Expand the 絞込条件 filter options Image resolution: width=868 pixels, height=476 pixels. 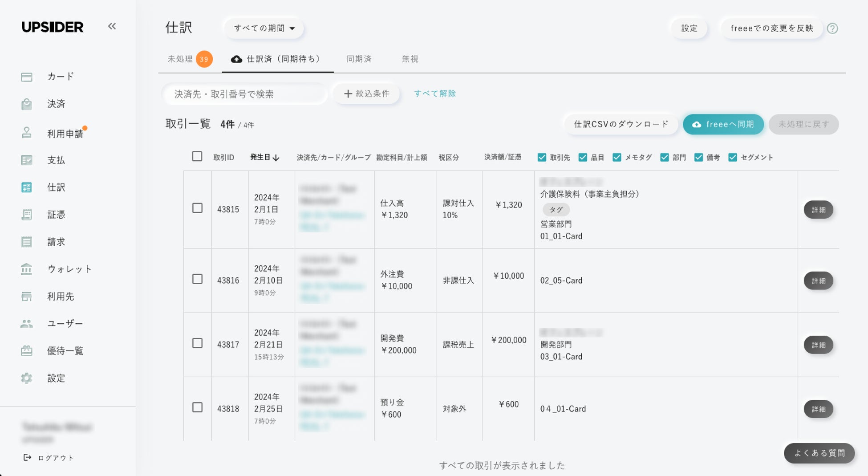366,94
